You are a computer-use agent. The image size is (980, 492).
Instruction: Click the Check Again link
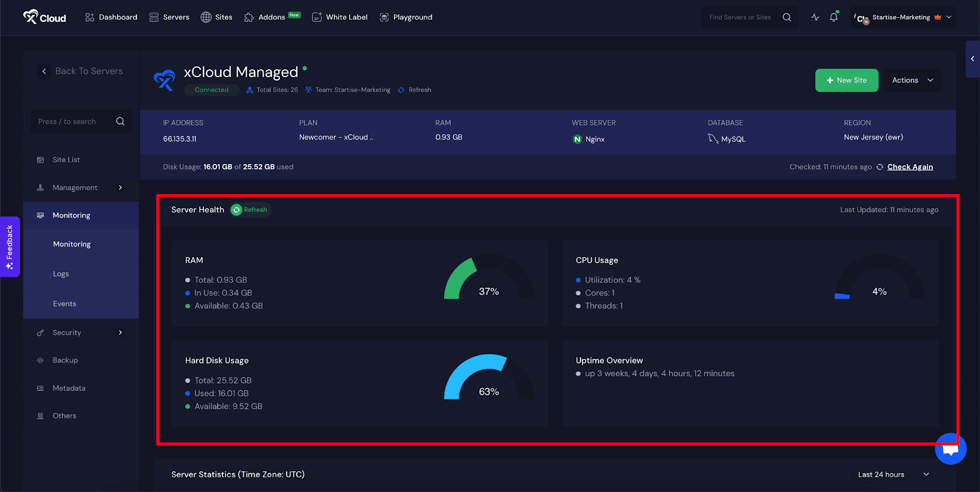(x=910, y=167)
